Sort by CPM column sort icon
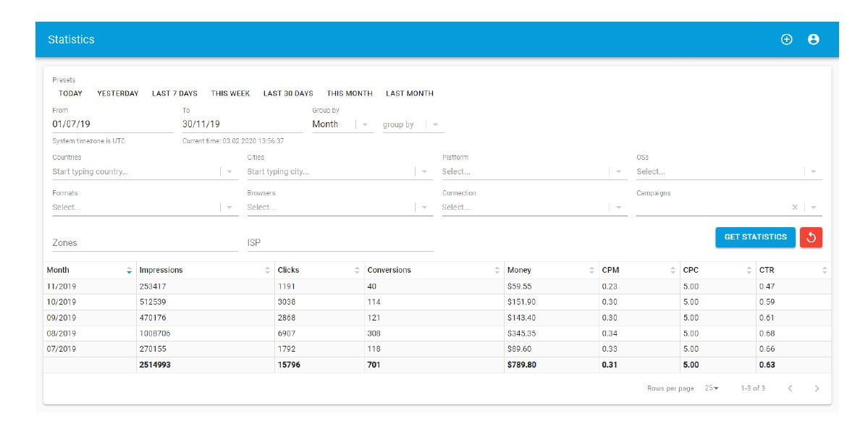This screenshot has width=868, height=429. tap(673, 270)
